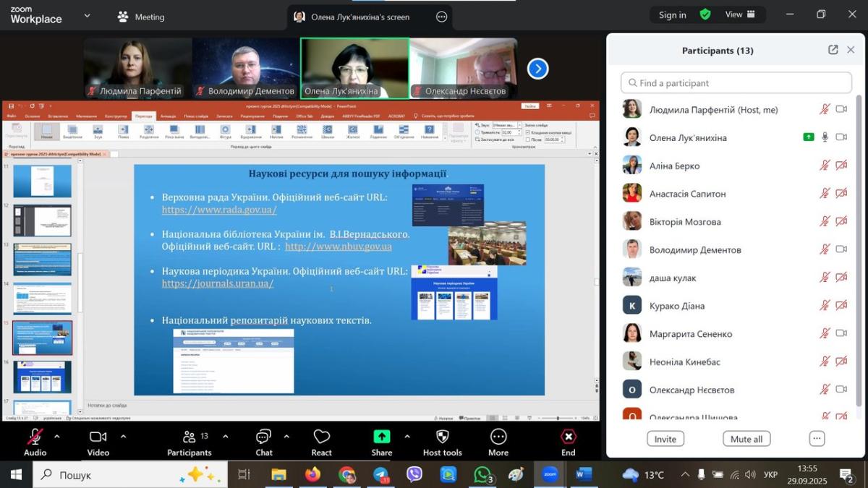Unmute audio in the Zoom toolbar
This screenshot has height=488, width=868.
(35, 437)
